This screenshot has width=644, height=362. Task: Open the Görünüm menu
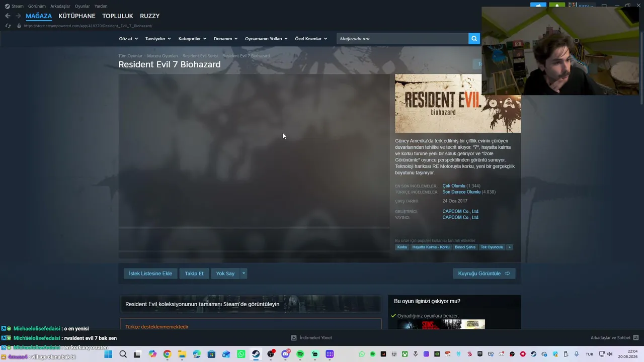click(37, 6)
